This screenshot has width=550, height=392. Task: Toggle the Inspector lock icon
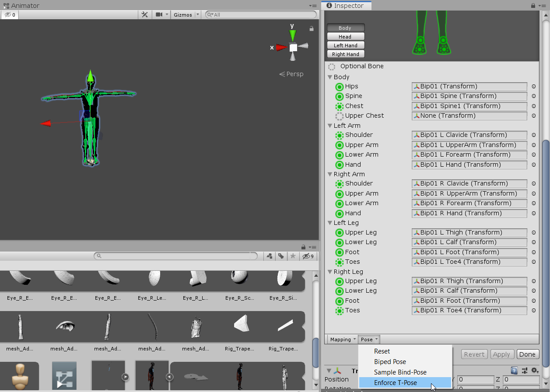click(x=533, y=6)
